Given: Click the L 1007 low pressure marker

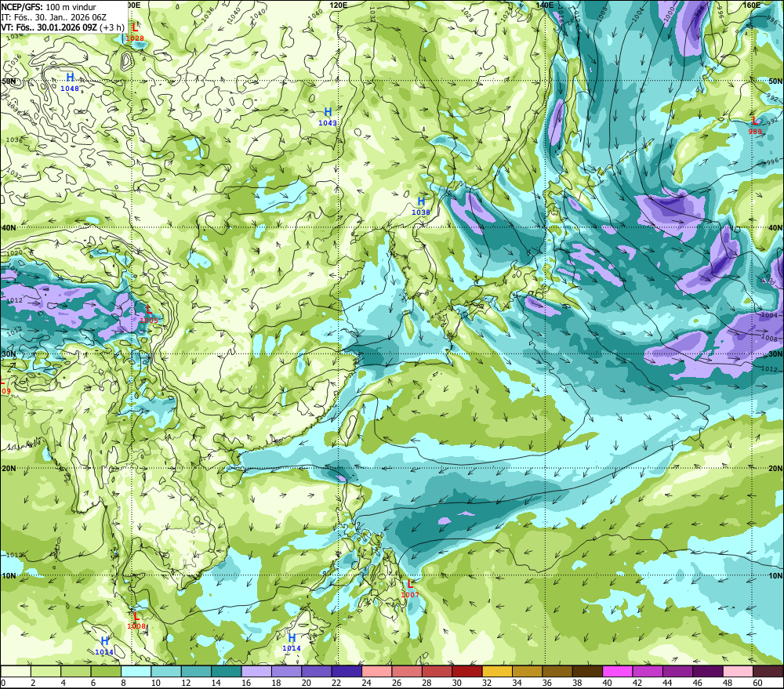Looking at the screenshot, I should [x=410, y=589].
